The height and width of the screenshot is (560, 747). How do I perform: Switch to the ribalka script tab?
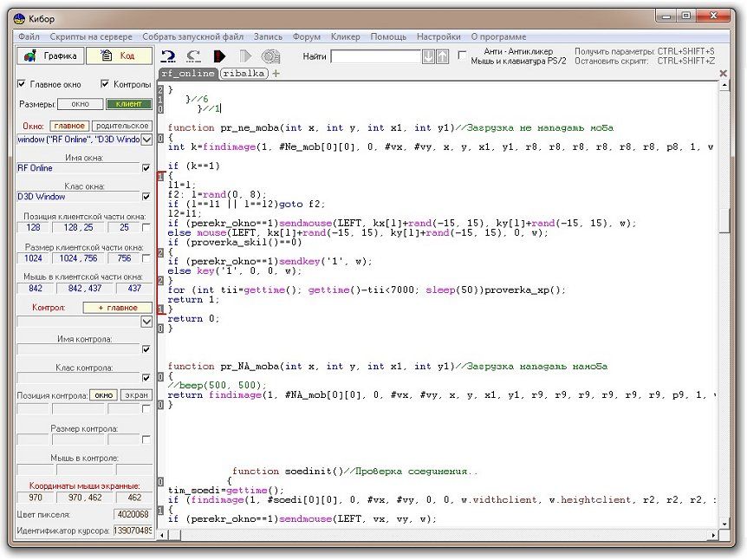(x=244, y=74)
